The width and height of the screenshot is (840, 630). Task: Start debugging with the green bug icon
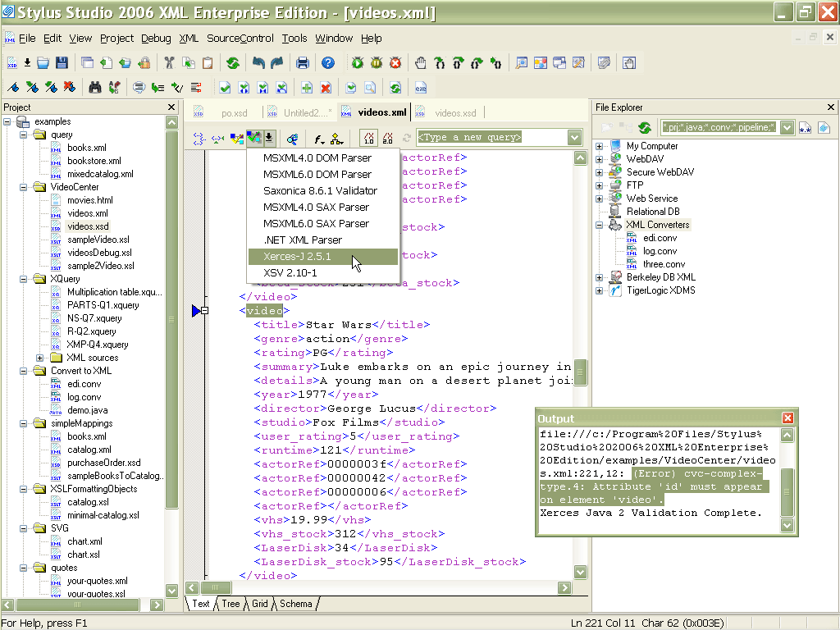pyautogui.click(x=358, y=62)
